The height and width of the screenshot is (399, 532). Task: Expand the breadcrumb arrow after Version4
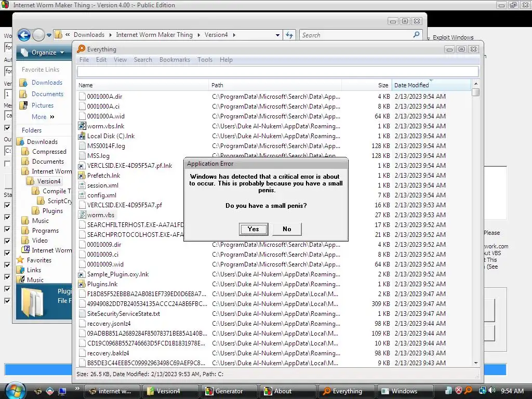(234, 35)
